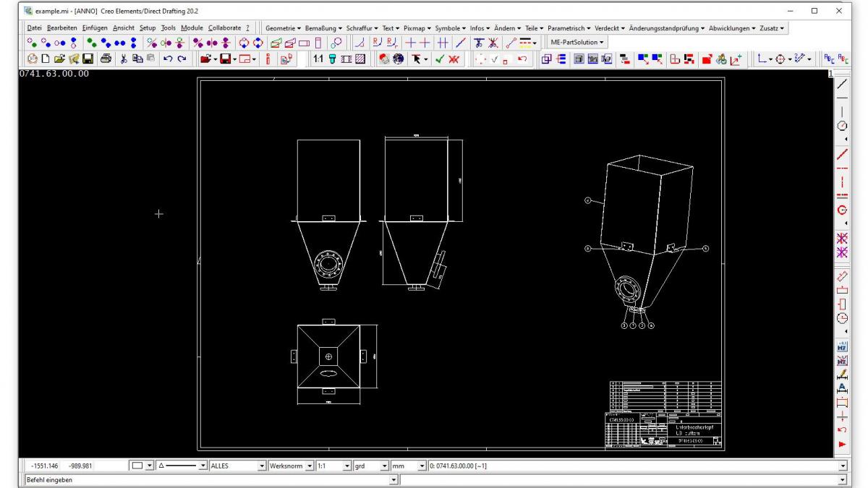Viewport: 868px width, 488px height.
Task: Open the Datei menu
Action: pyautogui.click(x=34, y=27)
